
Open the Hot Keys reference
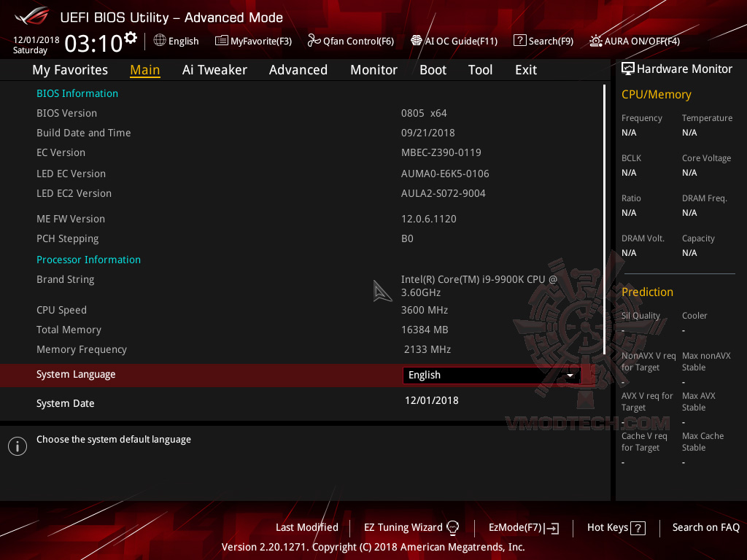click(615, 527)
